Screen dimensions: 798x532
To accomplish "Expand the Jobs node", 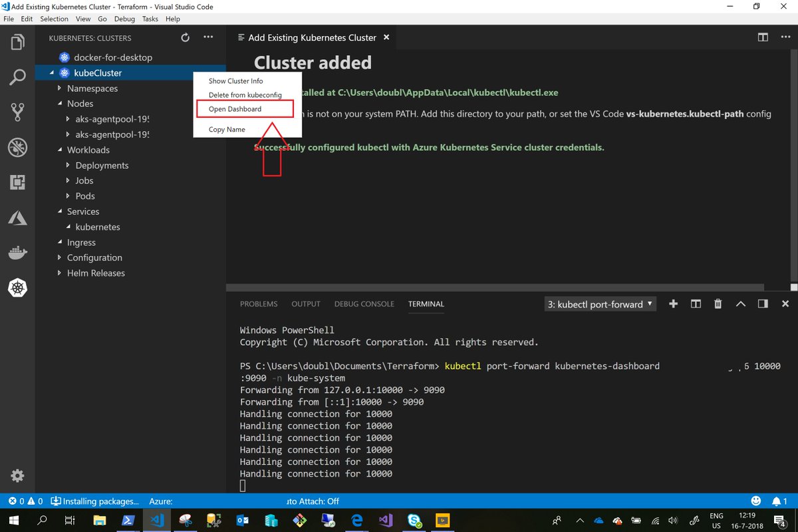I will 84,181.
